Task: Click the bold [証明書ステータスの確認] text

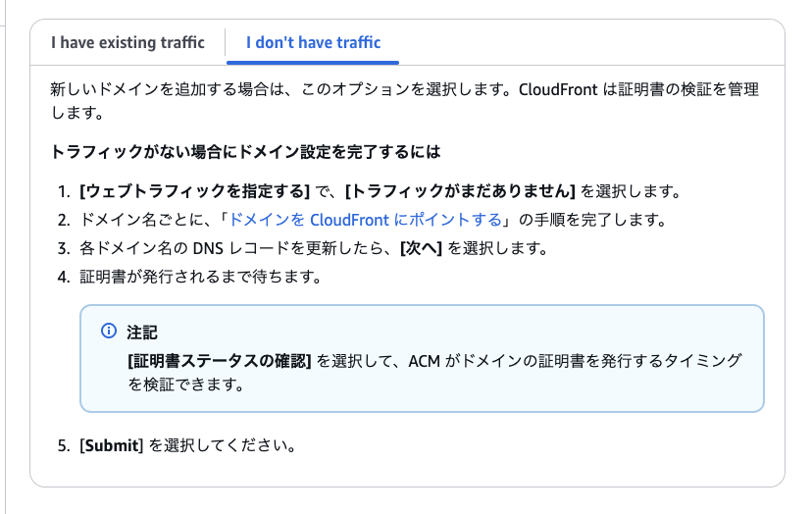Action: tap(219, 361)
